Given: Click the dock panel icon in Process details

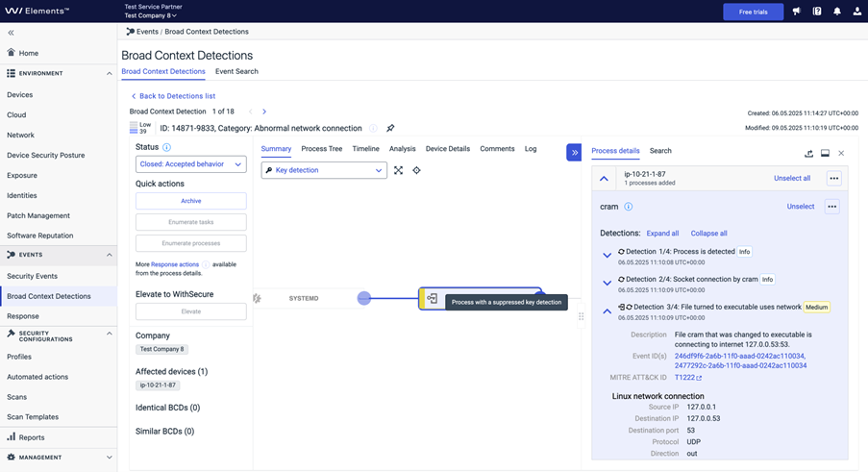Looking at the screenshot, I should [x=825, y=153].
